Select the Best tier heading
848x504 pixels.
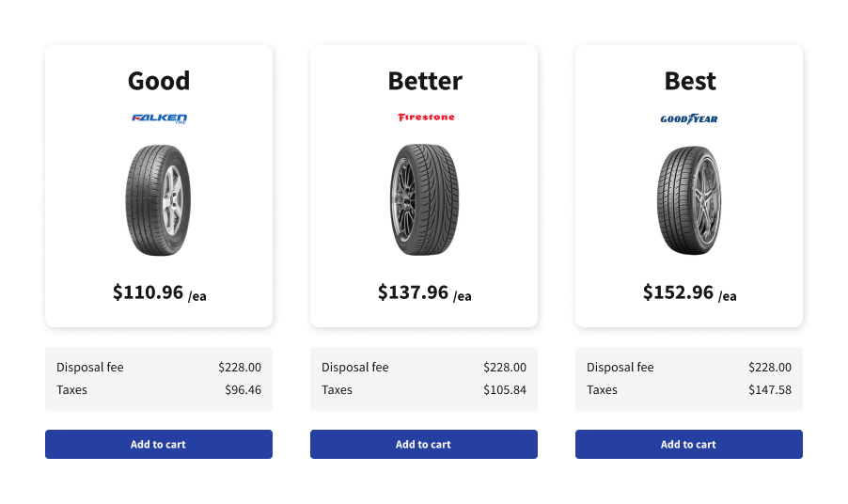click(690, 81)
